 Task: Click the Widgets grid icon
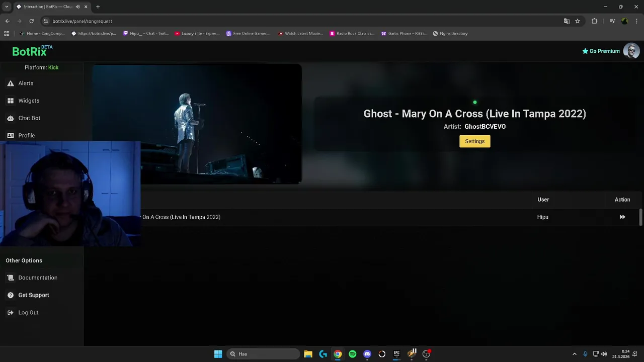[11, 101]
